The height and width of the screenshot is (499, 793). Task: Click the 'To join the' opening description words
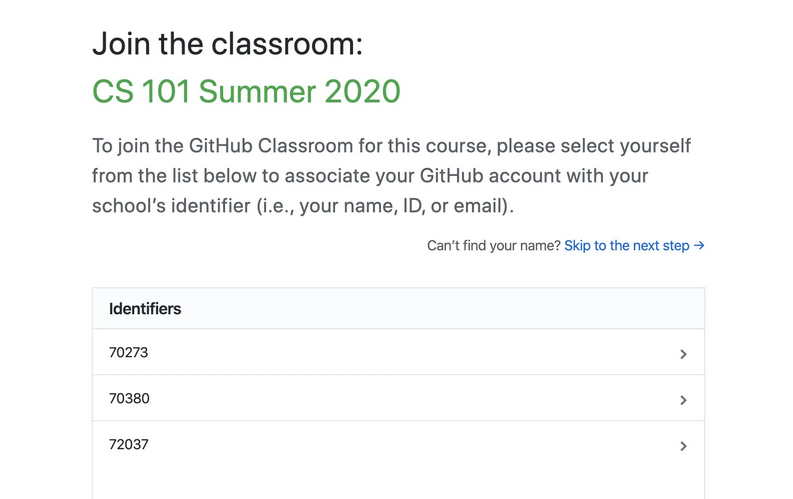tap(136, 146)
